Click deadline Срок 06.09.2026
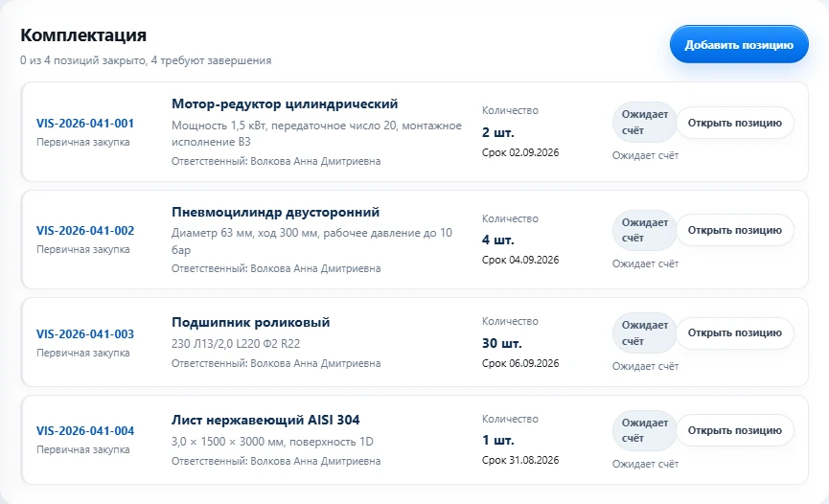The height and width of the screenshot is (504, 829). coord(520,363)
